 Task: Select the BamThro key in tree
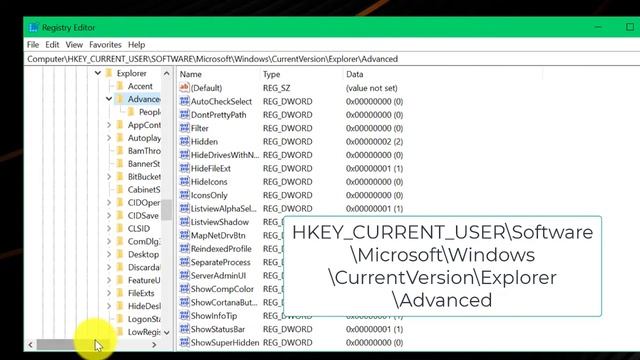point(144,151)
